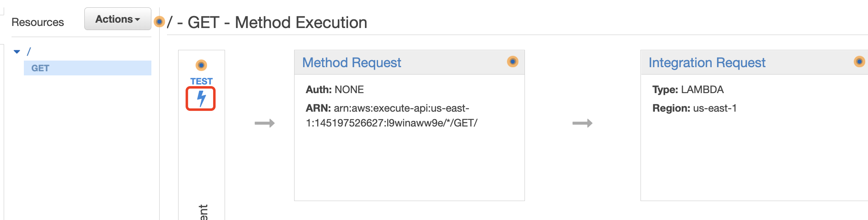
Task: Click the Method Request ARN text
Action: [392, 116]
